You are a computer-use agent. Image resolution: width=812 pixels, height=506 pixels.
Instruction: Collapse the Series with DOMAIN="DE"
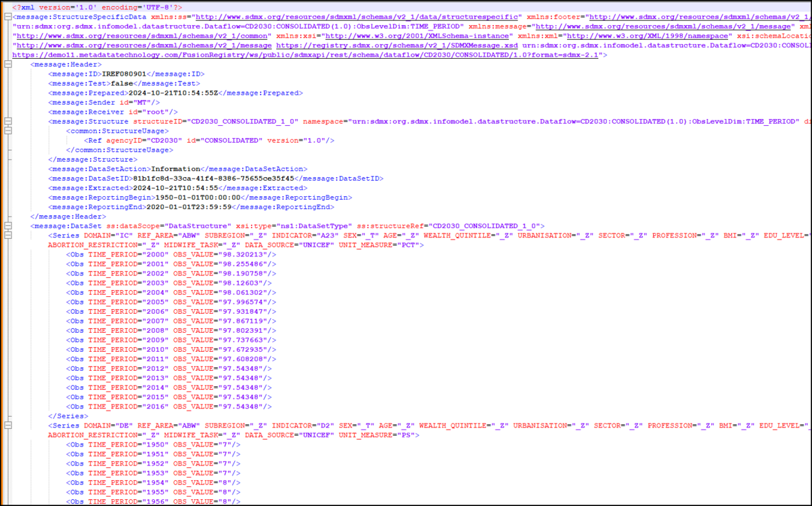click(7, 425)
